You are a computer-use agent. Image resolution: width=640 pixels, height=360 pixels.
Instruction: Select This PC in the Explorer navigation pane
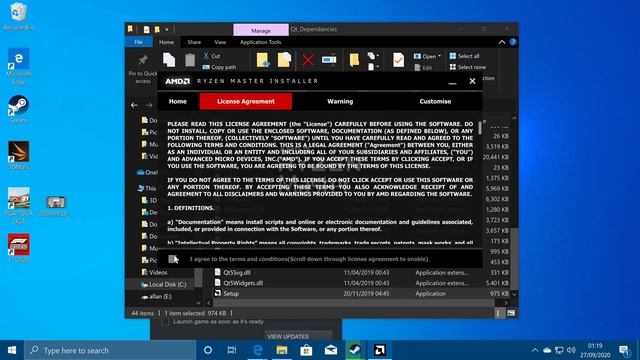[x=147, y=188]
